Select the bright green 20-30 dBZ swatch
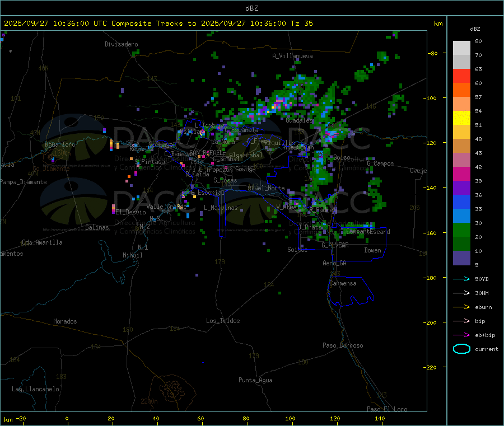 [x=461, y=230]
